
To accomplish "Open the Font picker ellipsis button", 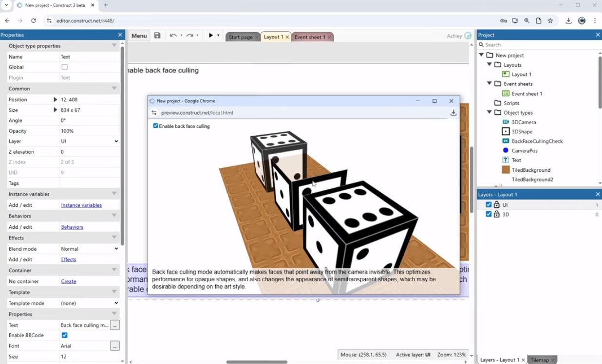I will point(115,346).
